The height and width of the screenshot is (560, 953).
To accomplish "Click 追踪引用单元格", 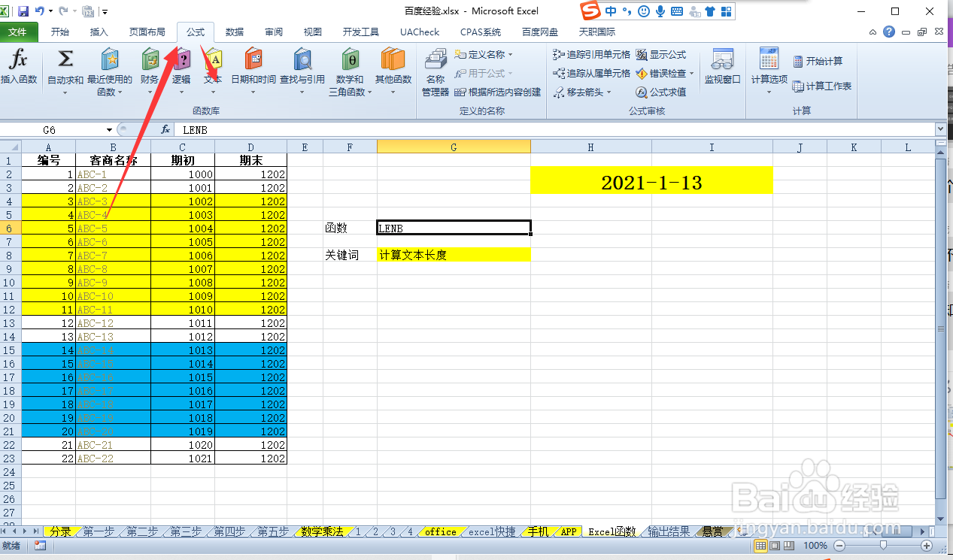I will click(x=591, y=55).
